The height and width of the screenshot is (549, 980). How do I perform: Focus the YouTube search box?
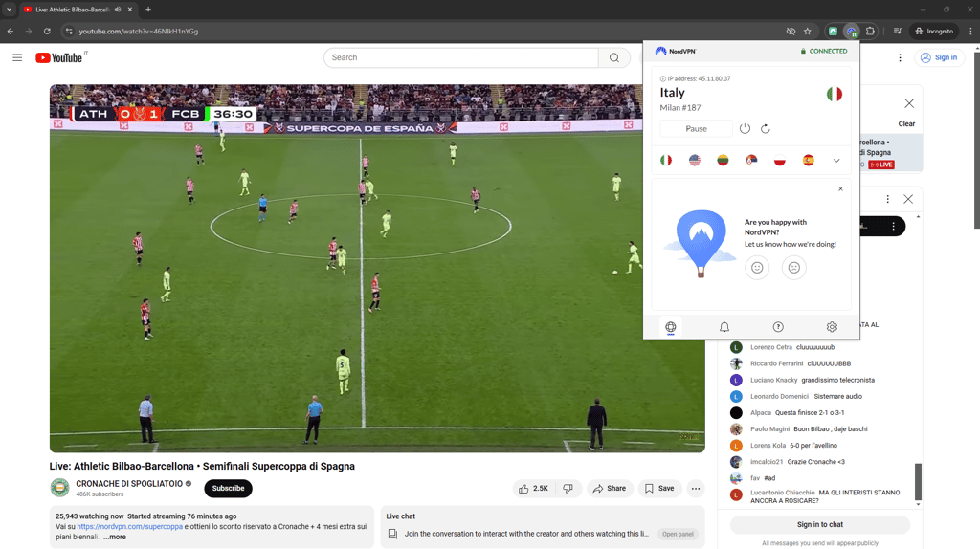coord(461,57)
